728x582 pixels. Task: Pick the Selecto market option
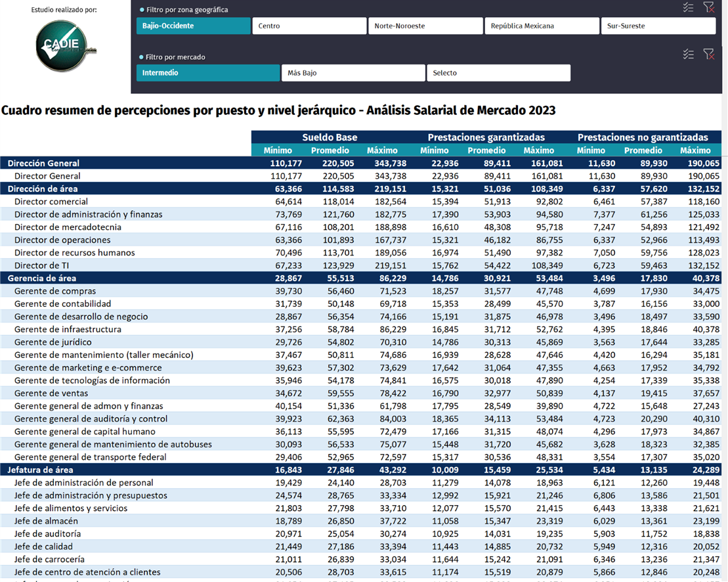click(498, 73)
